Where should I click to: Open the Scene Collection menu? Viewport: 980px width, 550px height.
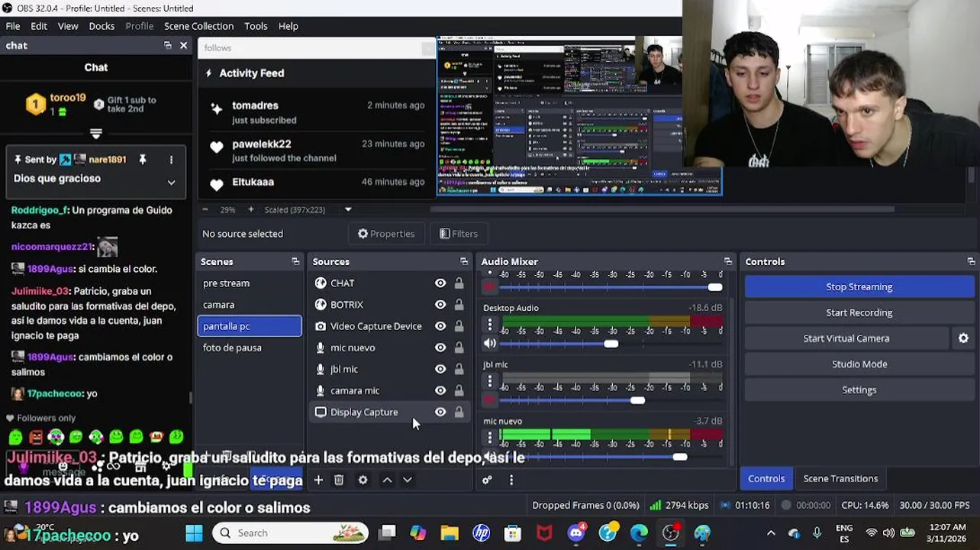[198, 26]
